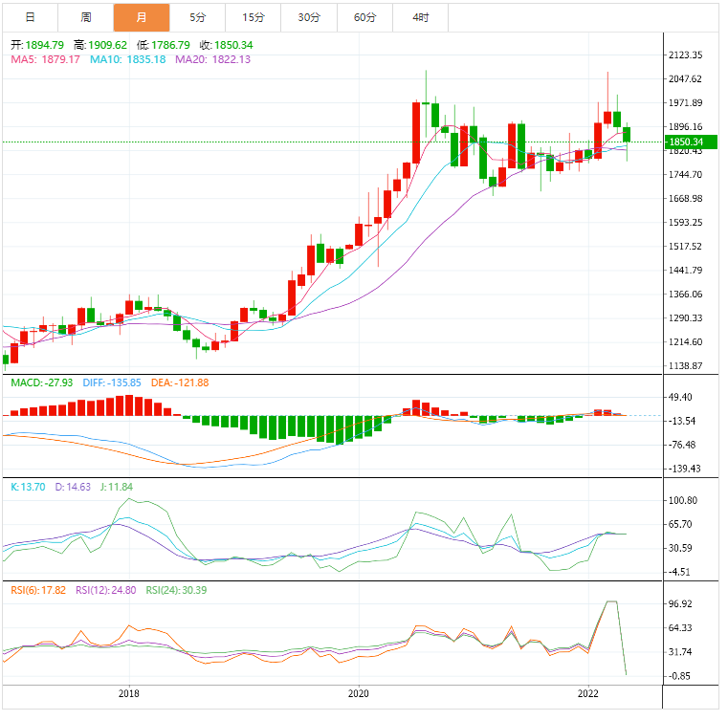Switch to the 15分 timeframe tab
The height and width of the screenshot is (721, 728).
tap(254, 17)
